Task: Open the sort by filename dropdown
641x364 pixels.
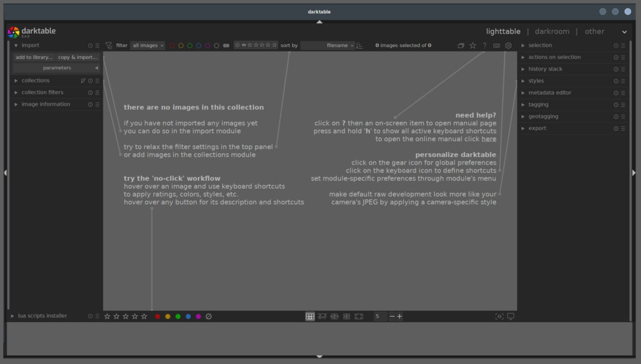Action: (328, 46)
